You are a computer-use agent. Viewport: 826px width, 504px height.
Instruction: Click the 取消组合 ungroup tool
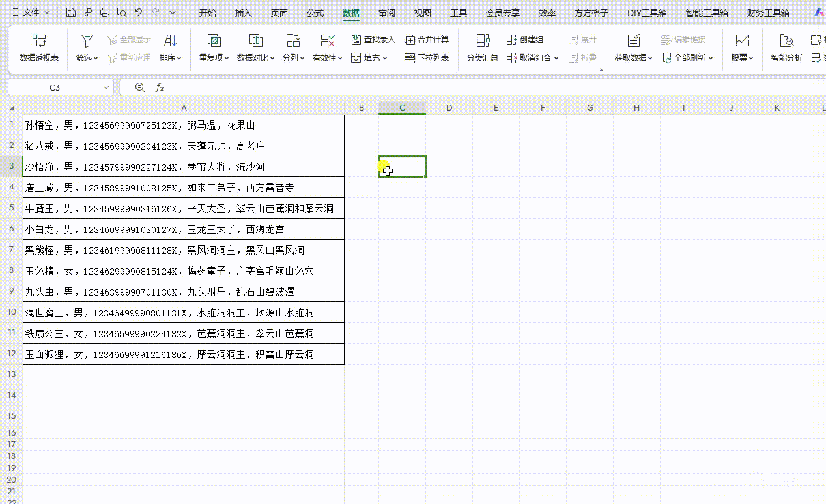[532, 58]
